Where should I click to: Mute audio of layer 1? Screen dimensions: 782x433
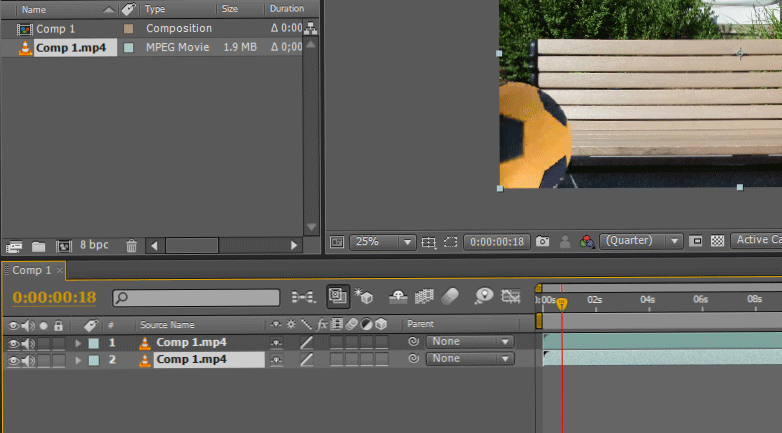tap(28, 344)
